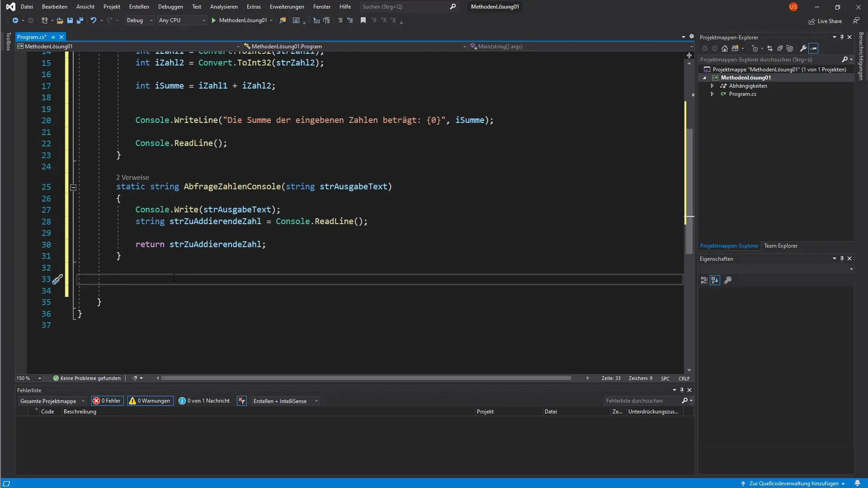Click the comment out selected lines icon
Viewport: 868px width, 488px height.
340,20
